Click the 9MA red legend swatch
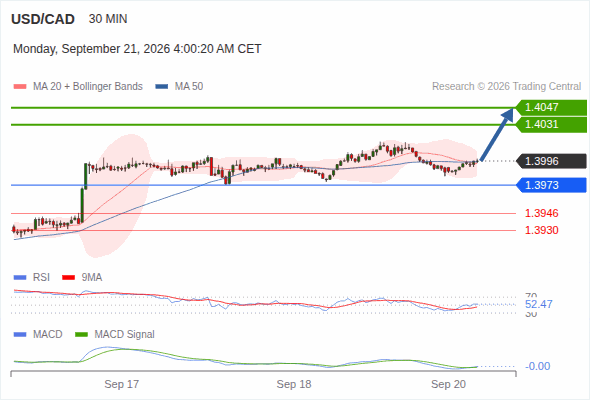The height and width of the screenshot is (400, 590). 68,278
